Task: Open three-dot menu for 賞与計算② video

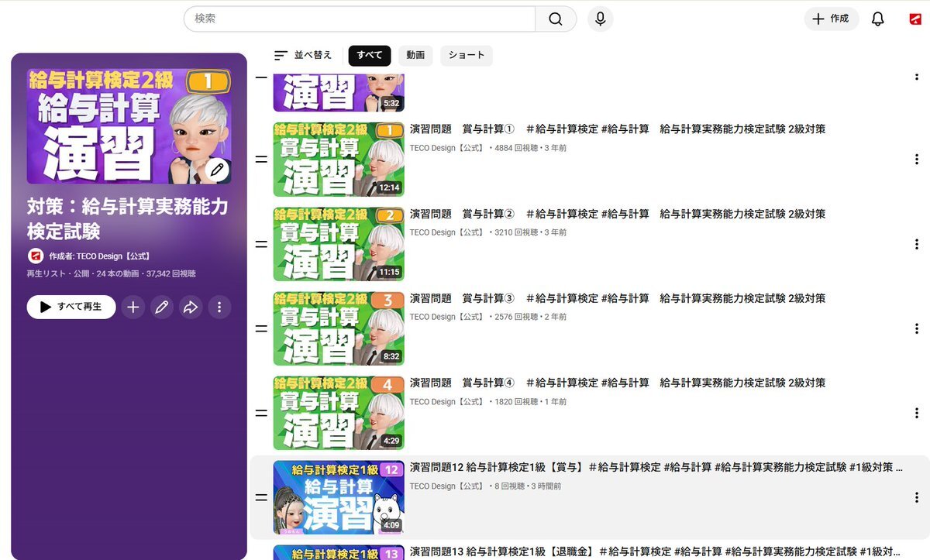Action: [917, 244]
